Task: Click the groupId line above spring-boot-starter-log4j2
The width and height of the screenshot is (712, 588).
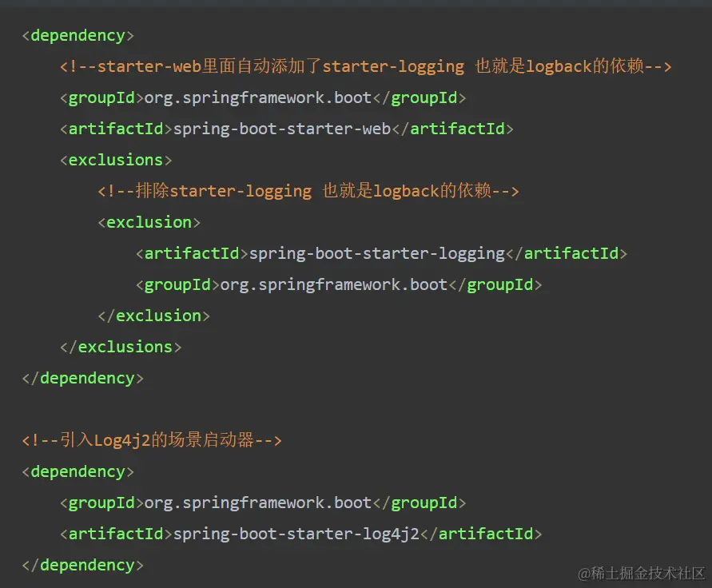Action: pyautogui.click(x=263, y=503)
